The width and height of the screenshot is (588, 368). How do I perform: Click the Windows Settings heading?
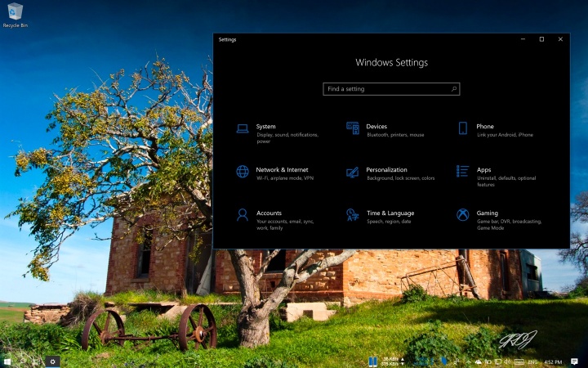point(391,62)
